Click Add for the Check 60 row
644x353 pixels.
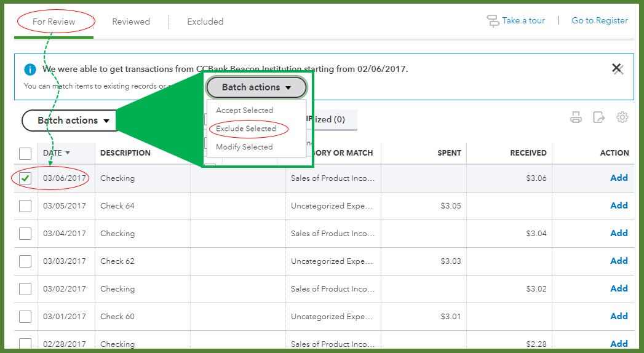619,316
